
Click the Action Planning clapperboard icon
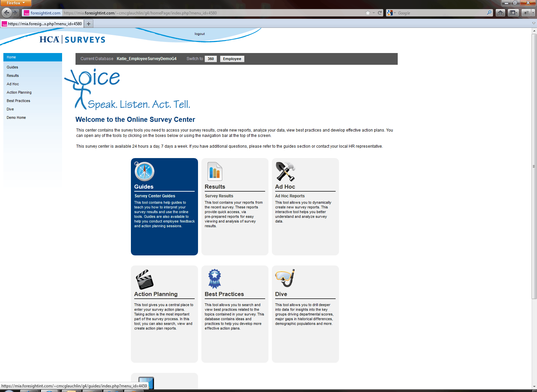tap(145, 279)
